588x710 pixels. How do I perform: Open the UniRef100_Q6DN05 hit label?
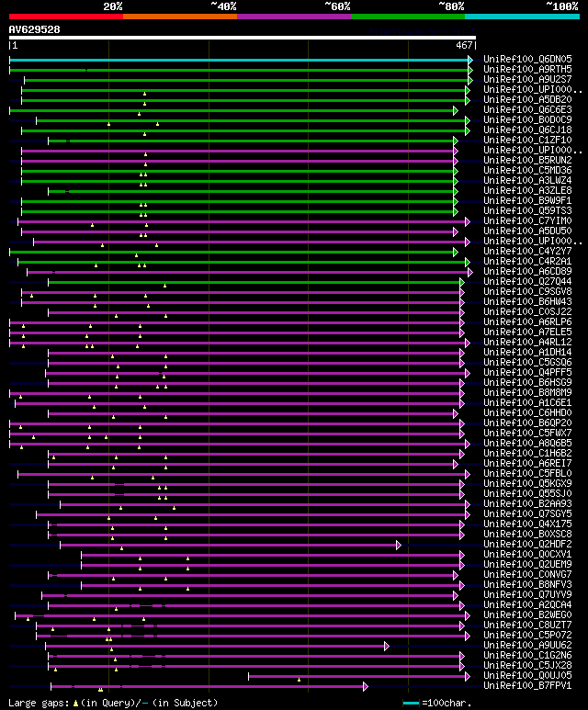tap(527, 60)
